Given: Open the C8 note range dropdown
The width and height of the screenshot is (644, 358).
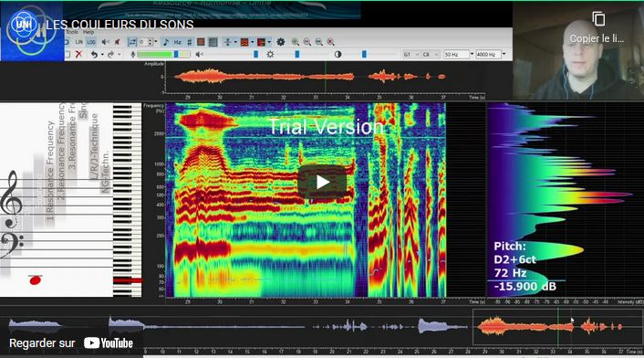Looking at the screenshot, I should (431, 54).
